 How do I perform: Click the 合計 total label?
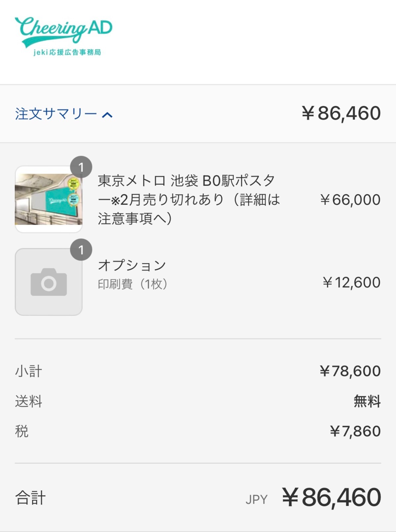click(30, 498)
